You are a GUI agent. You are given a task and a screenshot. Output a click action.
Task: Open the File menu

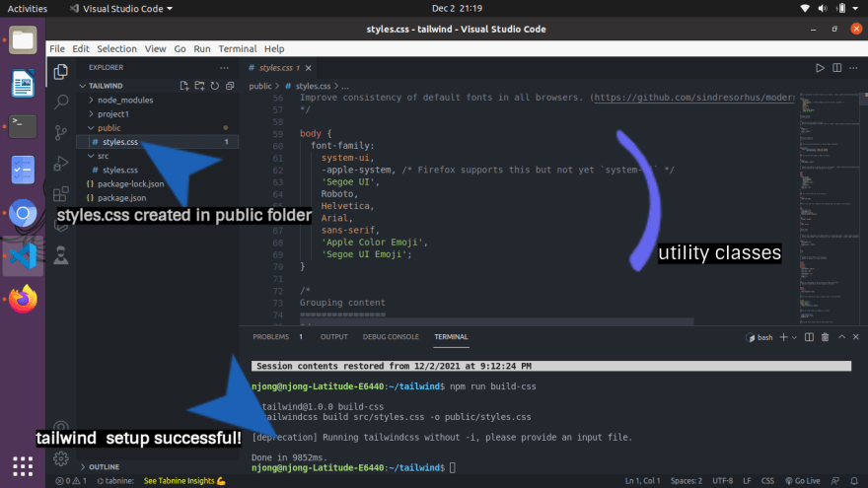tap(57, 48)
